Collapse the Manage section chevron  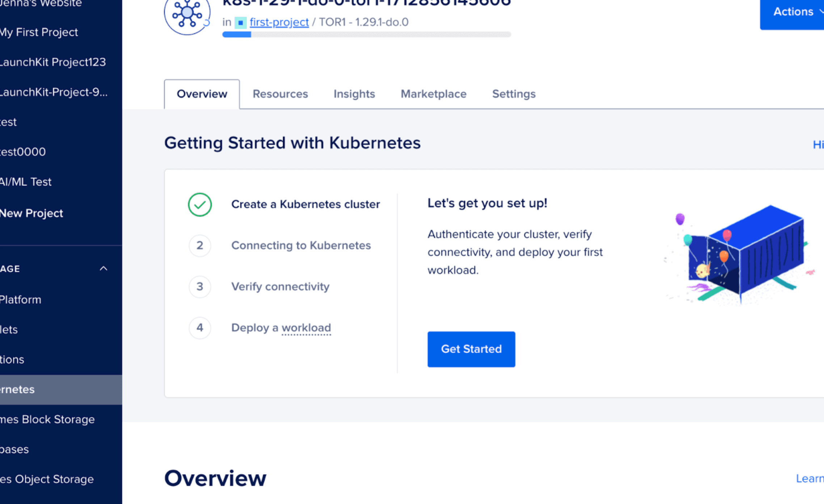click(104, 269)
